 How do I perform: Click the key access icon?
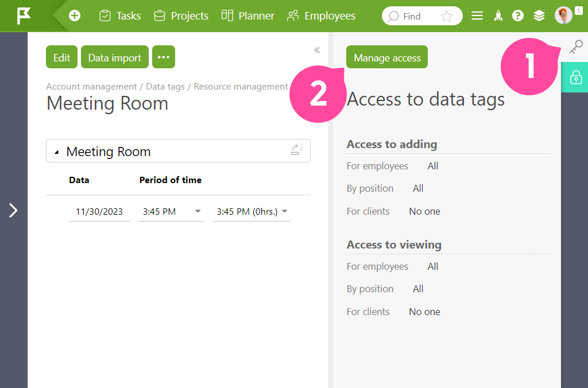(576, 47)
